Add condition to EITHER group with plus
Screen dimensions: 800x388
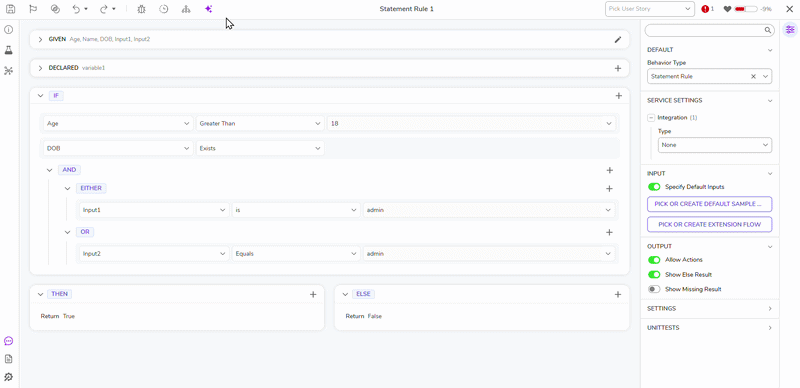pyautogui.click(x=609, y=188)
